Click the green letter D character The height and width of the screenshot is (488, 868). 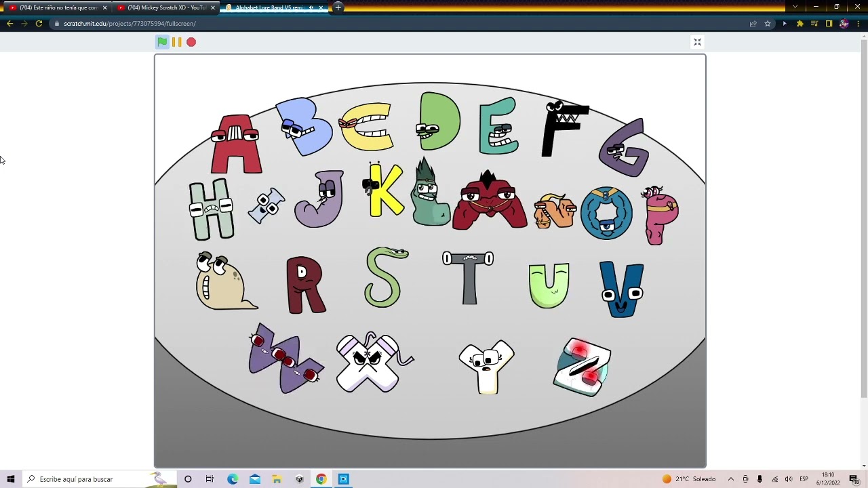click(439, 121)
